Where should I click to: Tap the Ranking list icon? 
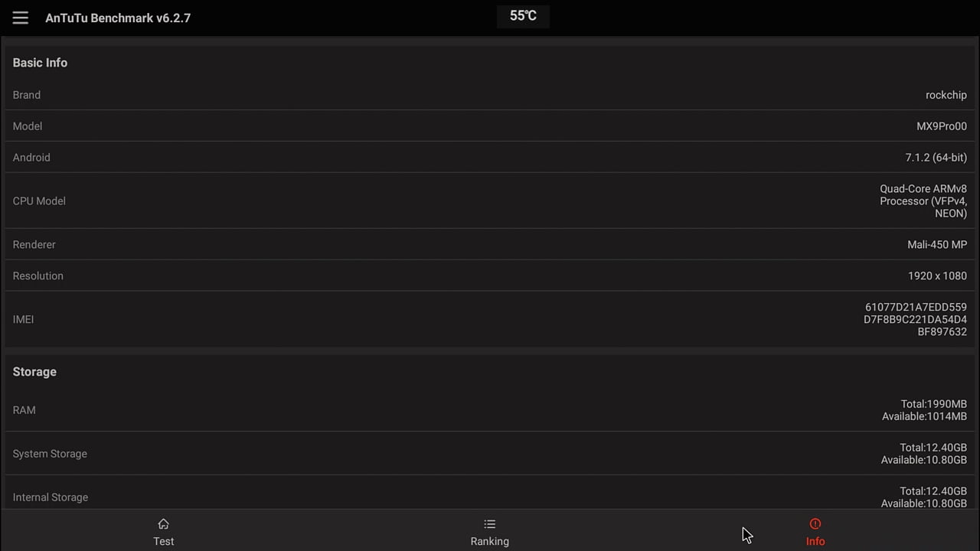tap(490, 524)
